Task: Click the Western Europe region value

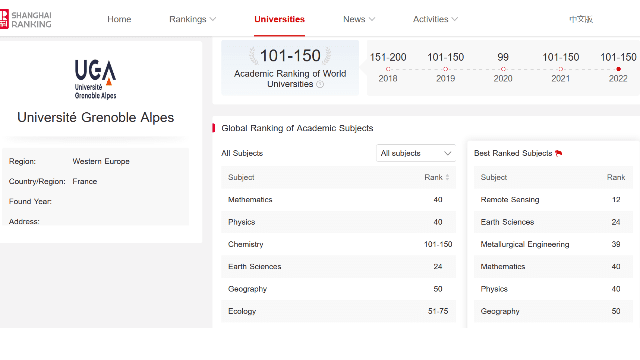Action: click(101, 161)
